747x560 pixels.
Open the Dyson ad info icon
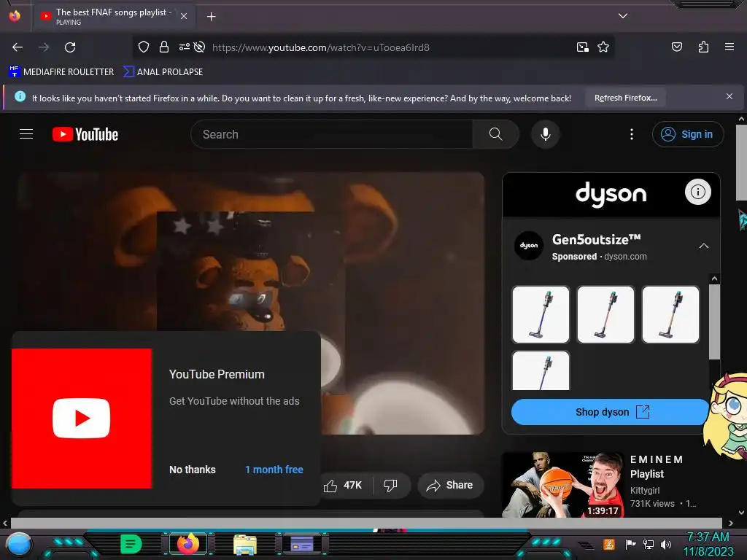pos(698,192)
